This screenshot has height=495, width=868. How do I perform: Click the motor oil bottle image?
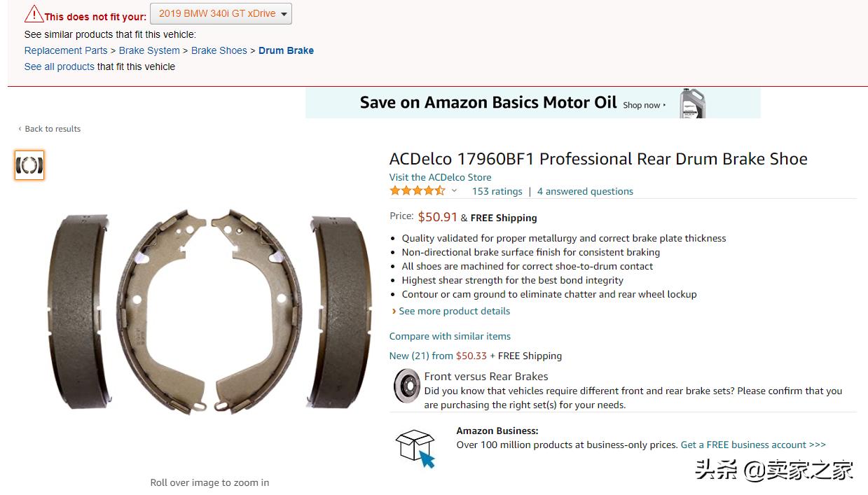pos(692,104)
